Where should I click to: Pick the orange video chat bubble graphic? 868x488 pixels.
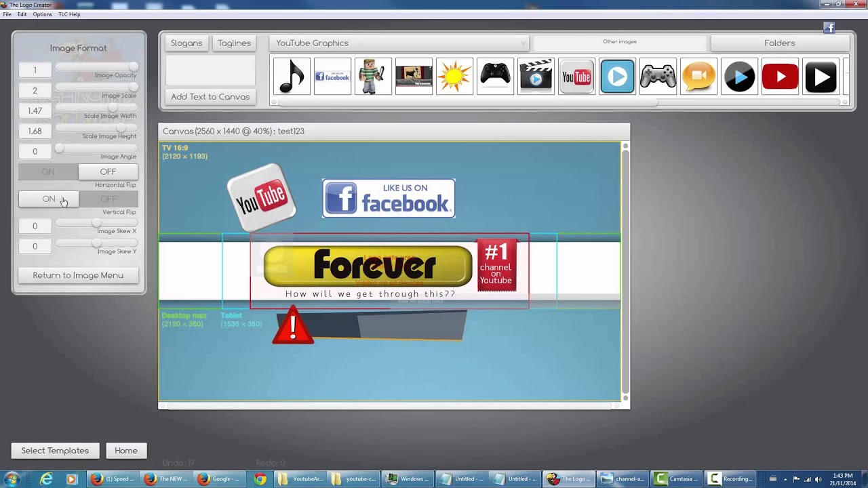point(698,76)
